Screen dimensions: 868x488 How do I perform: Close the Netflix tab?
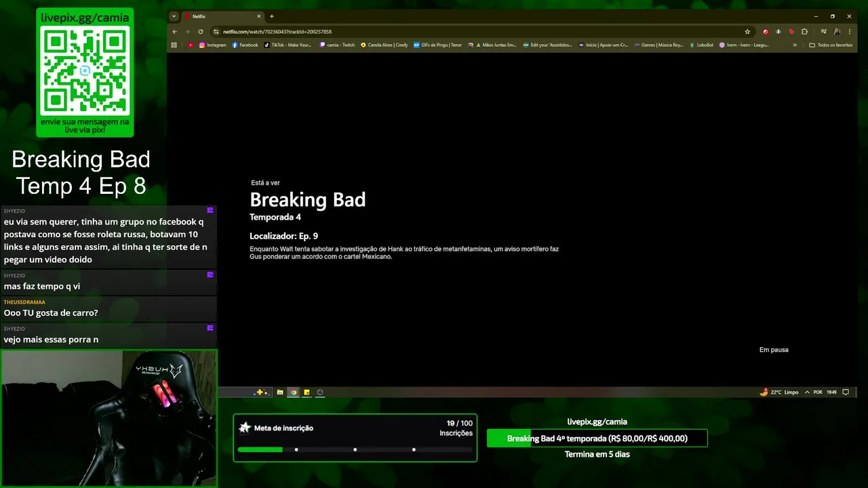coord(258,16)
